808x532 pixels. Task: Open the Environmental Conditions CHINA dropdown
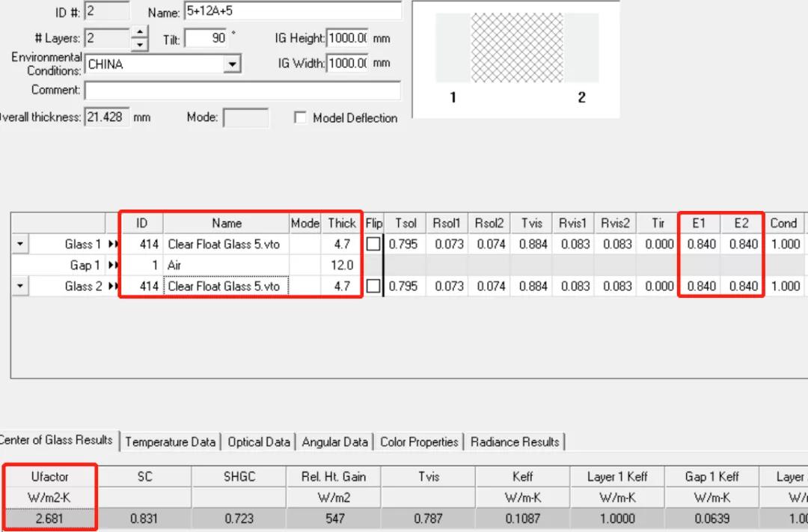click(x=233, y=64)
